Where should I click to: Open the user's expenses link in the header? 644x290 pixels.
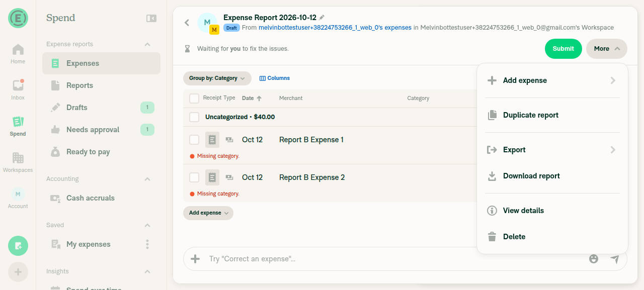pyautogui.click(x=335, y=28)
